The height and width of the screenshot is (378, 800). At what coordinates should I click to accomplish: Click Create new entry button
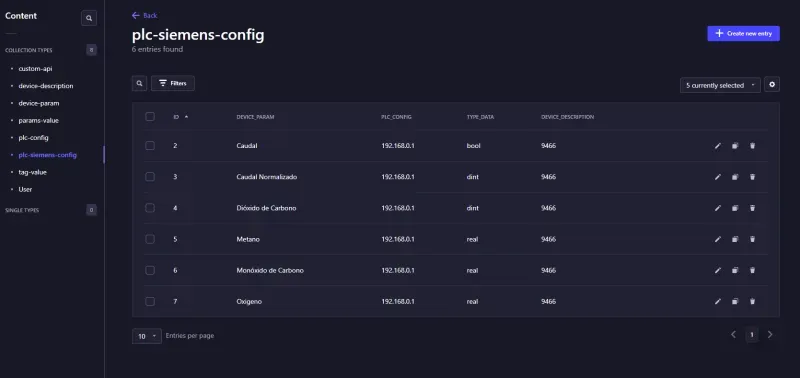(x=743, y=34)
